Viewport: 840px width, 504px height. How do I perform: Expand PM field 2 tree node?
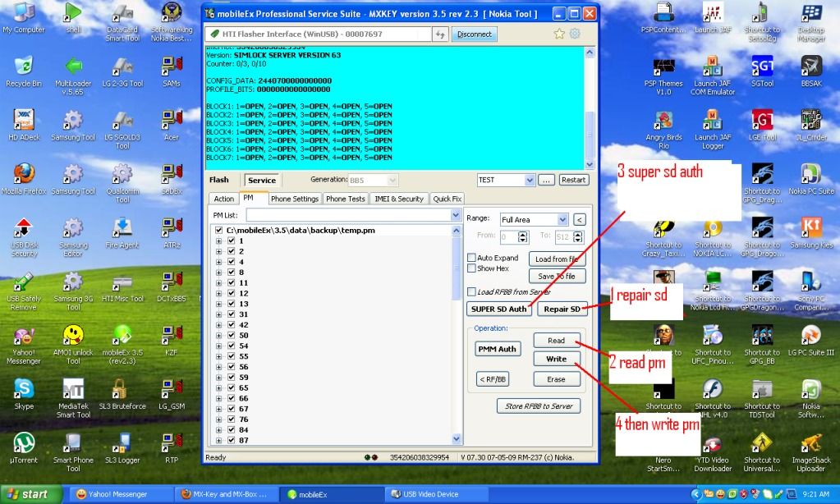click(x=218, y=251)
